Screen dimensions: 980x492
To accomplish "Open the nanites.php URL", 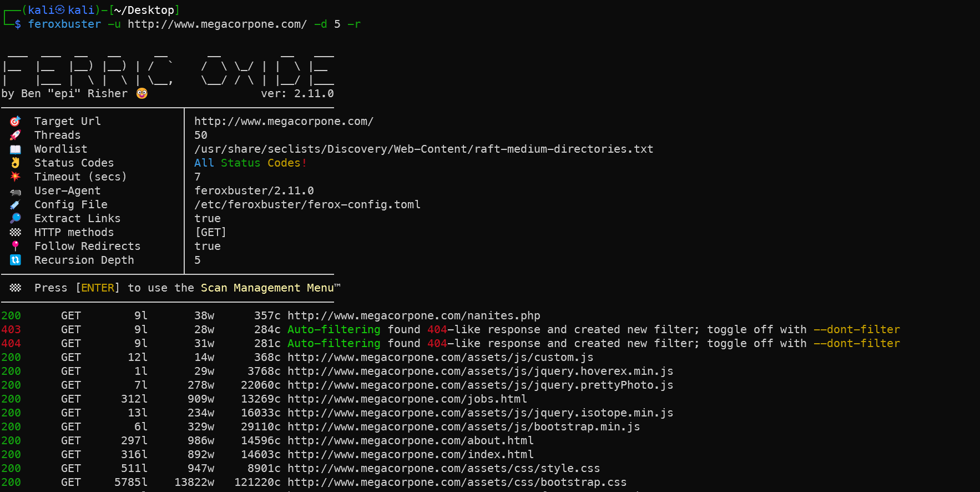I will [414, 315].
